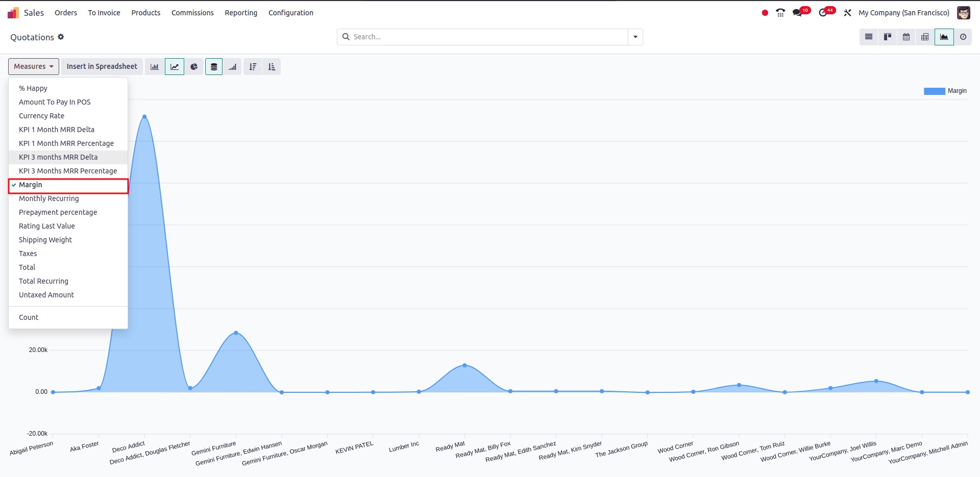Open the VoIP phone icon
Screen dimensions: 980x477
tap(780, 13)
